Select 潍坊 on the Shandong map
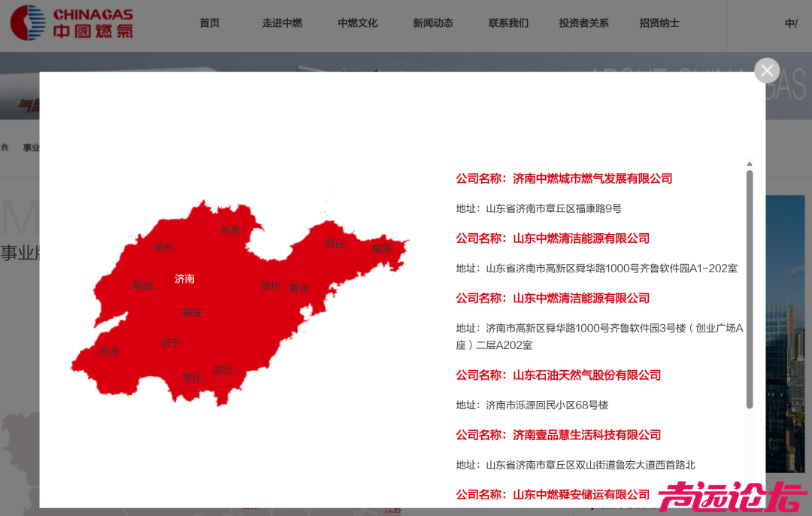 pyautogui.click(x=271, y=286)
